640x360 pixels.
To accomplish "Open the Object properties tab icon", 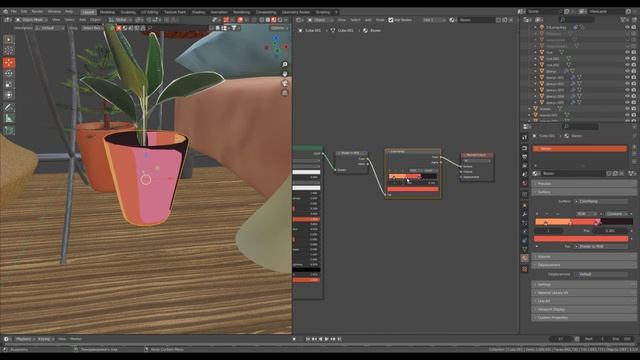I will coord(525,205).
